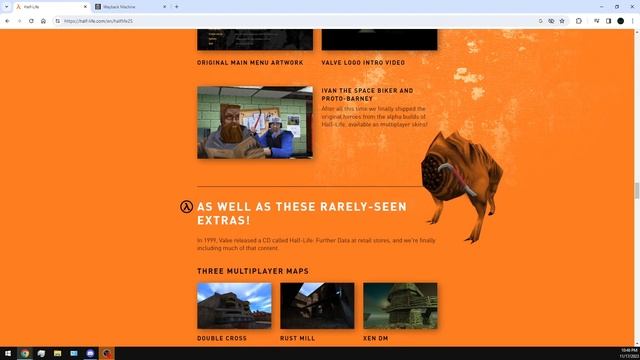Click the browser forward arrow
This screenshot has height=360, width=640.
click(19, 21)
